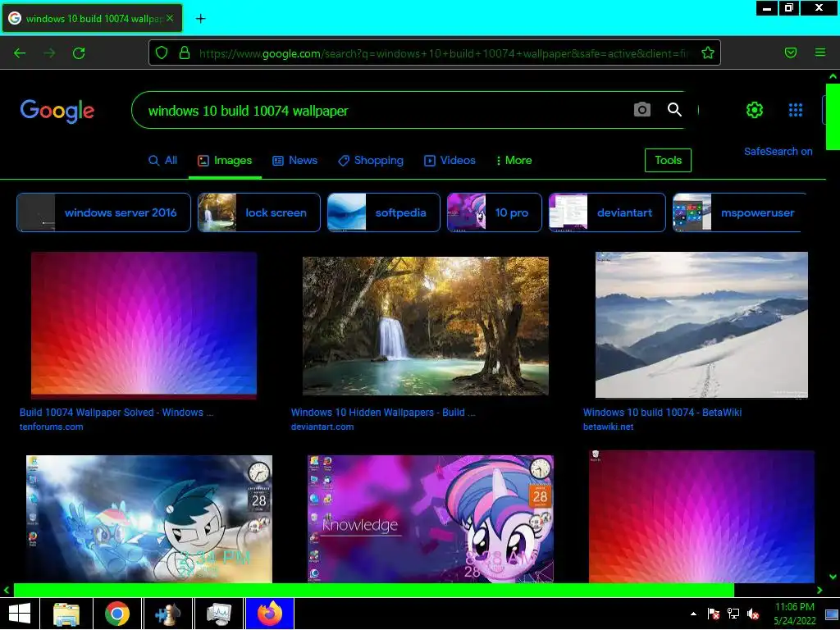Click the browser forward arrow
This screenshot has width=840, height=630.
(49, 53)
